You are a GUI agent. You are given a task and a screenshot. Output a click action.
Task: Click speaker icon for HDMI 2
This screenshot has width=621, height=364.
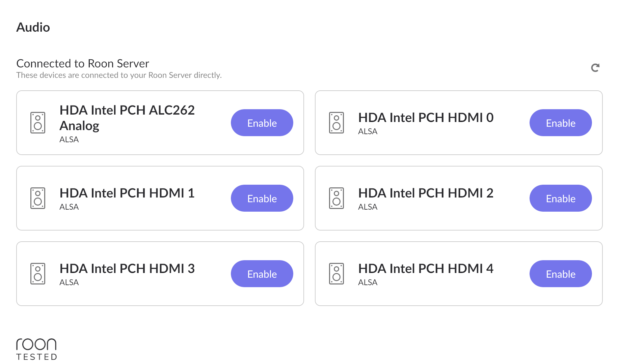click(x=336, y=198)
